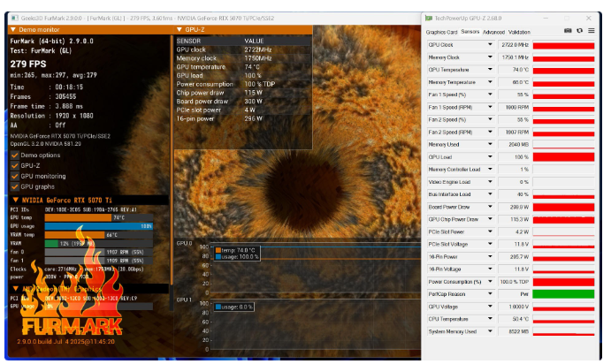Click the blue GPU usage 100% bar
The width and height of the screenshot is (611, 364).
tap(98, 226)
